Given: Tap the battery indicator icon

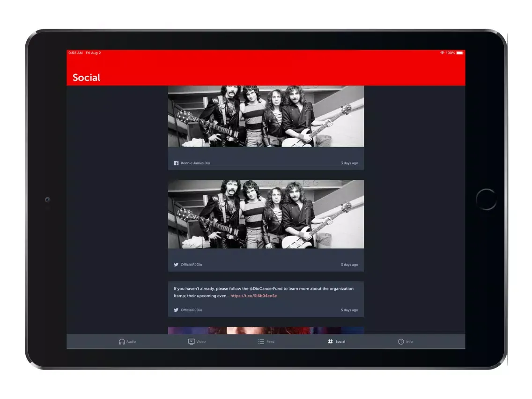Looking at the screenshot, I should point(460,53).
